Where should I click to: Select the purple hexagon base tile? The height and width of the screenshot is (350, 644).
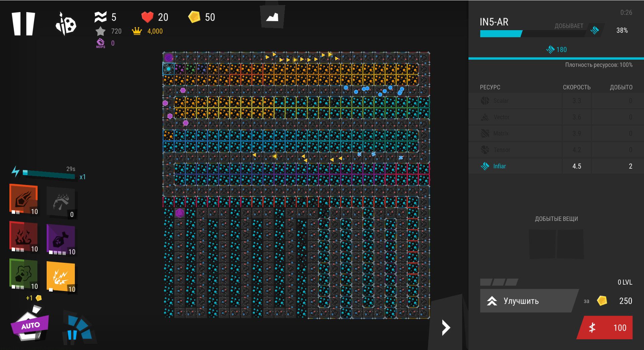click(x=180, y=213)
